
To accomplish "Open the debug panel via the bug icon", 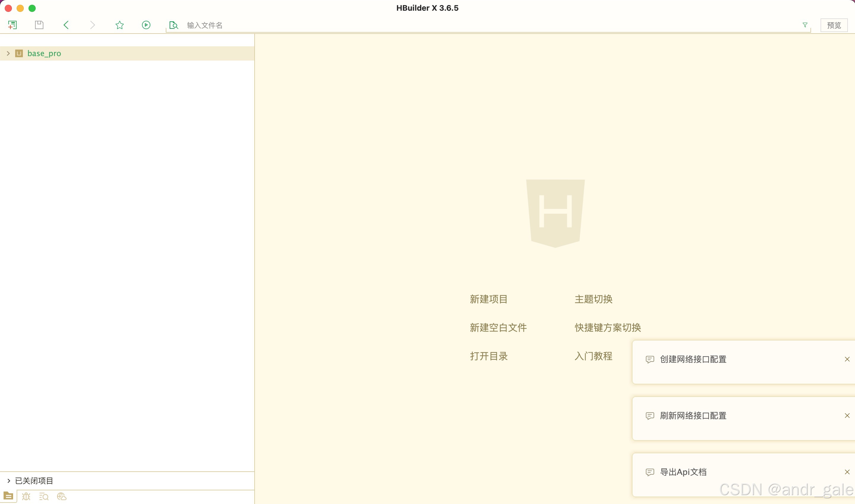I will 26,496.
